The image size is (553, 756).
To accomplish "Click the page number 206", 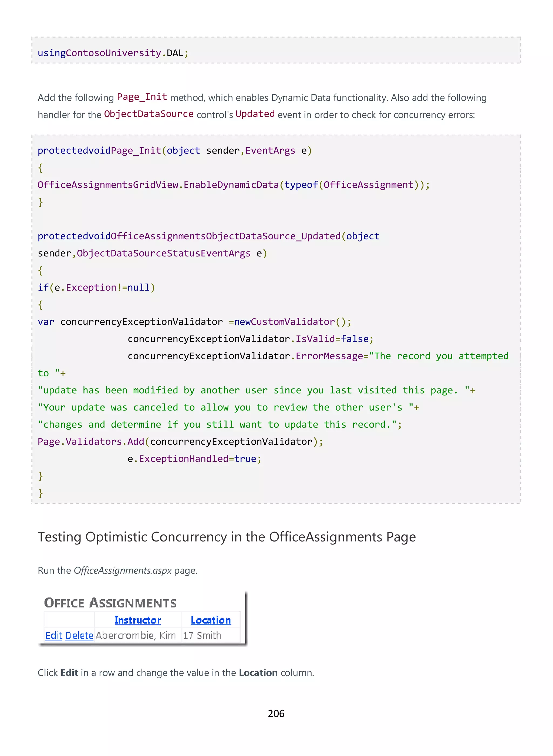I will (x=276, y=714).
